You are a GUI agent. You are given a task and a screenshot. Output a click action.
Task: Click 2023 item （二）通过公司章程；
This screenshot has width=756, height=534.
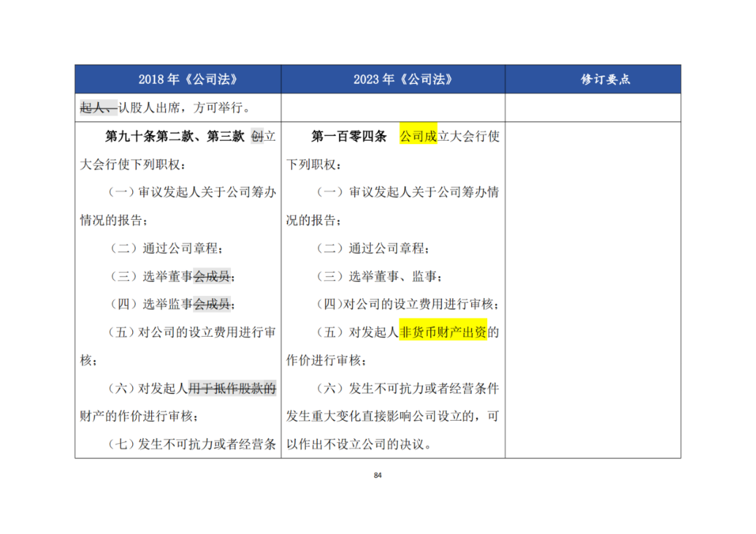click(x=372, y=248)
